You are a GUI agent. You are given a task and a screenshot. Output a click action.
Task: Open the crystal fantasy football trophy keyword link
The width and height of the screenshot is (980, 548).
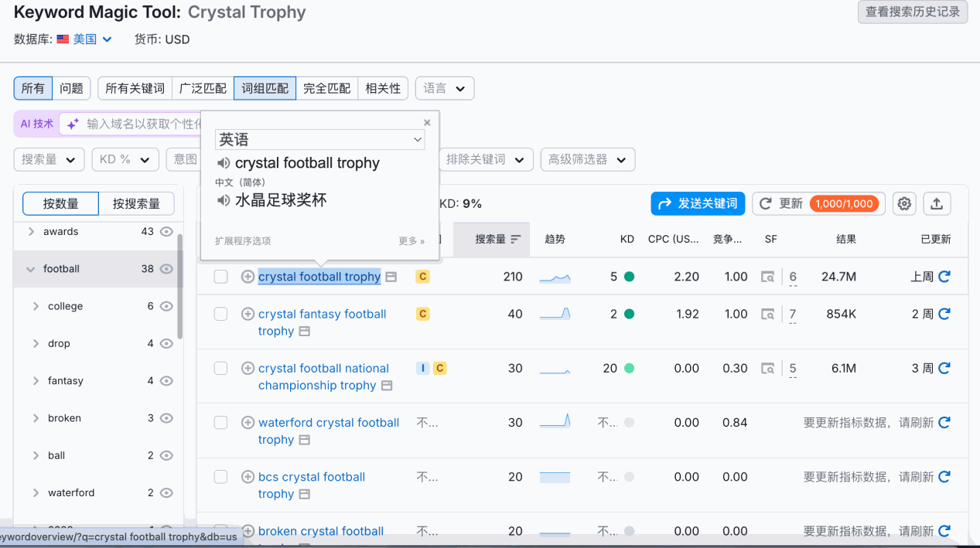(322, 322)
